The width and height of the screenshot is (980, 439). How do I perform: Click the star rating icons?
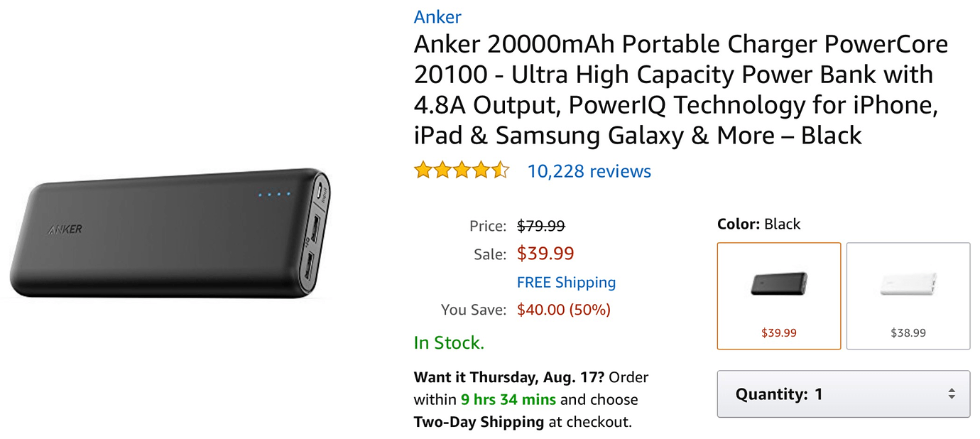click(462, 170)
